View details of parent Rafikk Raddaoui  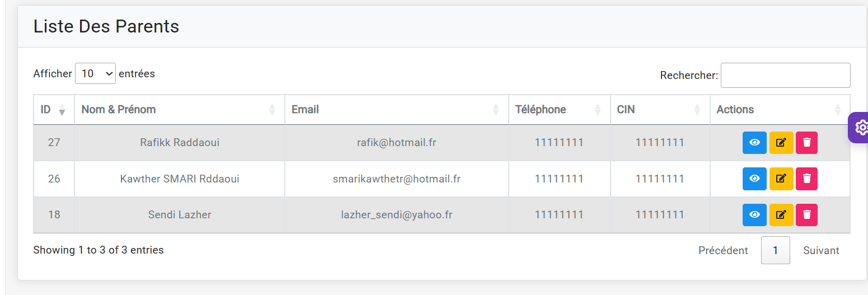tap(754, 143)
